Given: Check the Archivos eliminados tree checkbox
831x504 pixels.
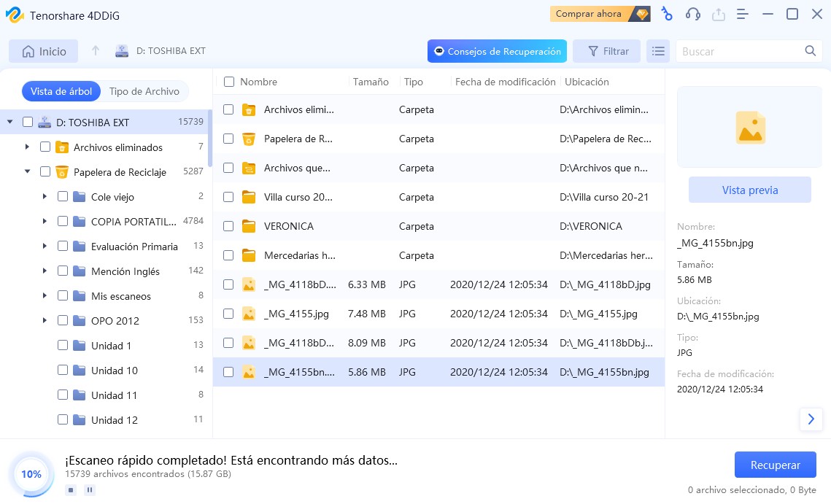Looking at the screenshot, I should (x=45, y=147).
